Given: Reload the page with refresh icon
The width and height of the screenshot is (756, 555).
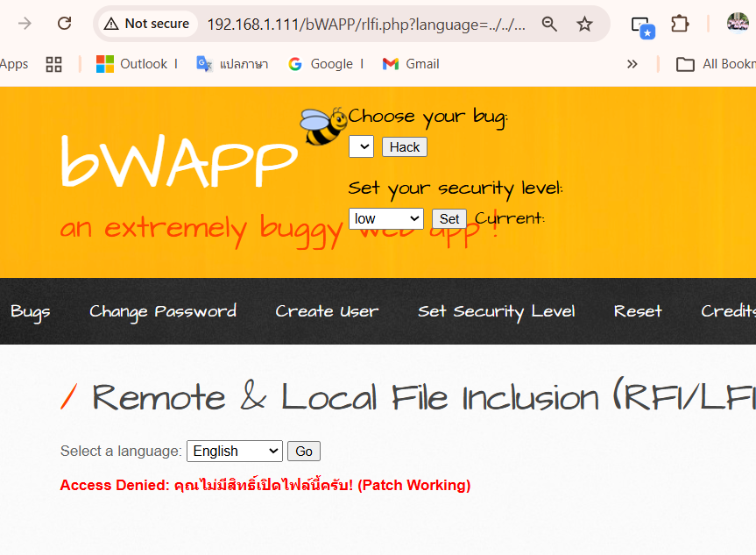Looking at the screenshot, I should pos(64,24).
